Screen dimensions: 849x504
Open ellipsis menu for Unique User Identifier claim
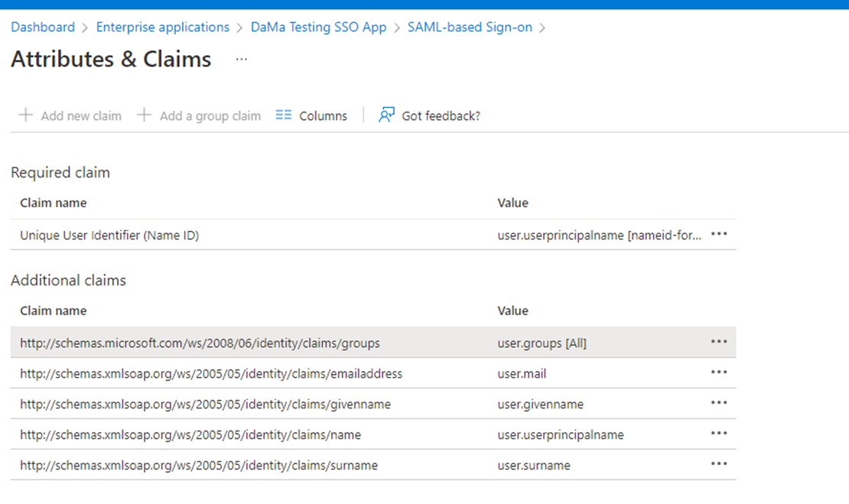719,235
